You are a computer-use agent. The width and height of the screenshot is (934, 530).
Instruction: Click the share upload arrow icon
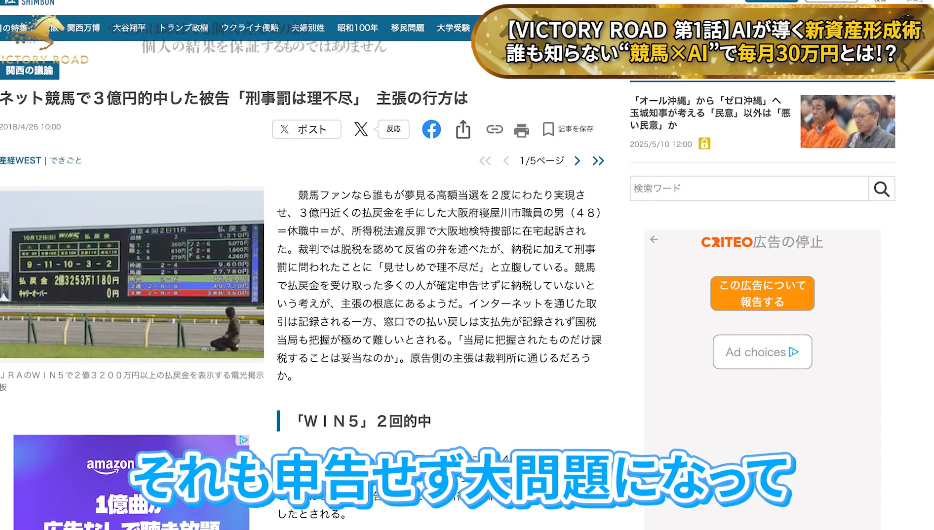[x=463, y=129]
